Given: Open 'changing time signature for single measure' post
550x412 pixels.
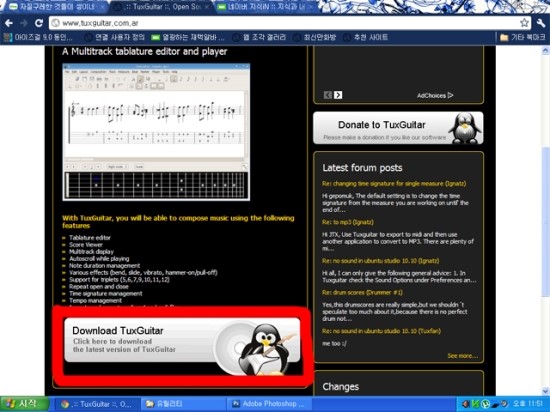Looking at the screenshot, I should pyautogui.click(x=394, y=184).
